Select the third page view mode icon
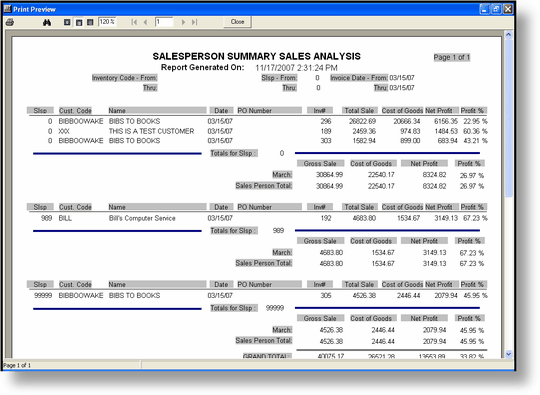 (x=90, y=22)
